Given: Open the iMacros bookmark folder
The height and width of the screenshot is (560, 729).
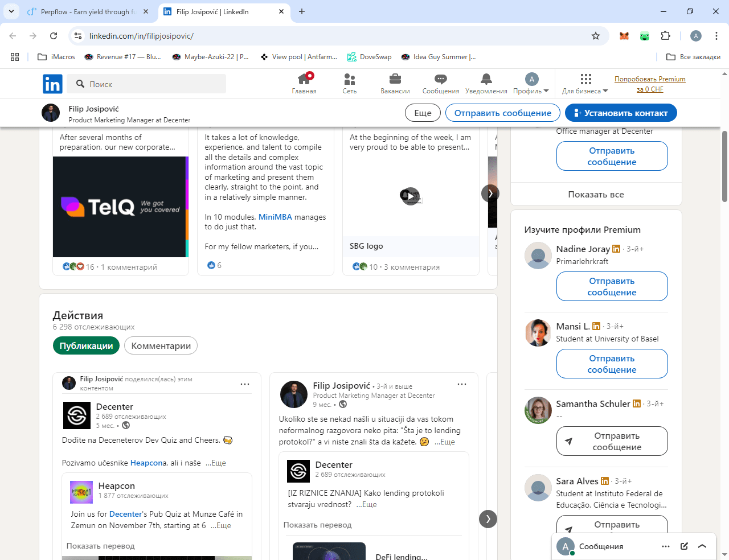Looking at the screenshot, I should tap(56, 57).
